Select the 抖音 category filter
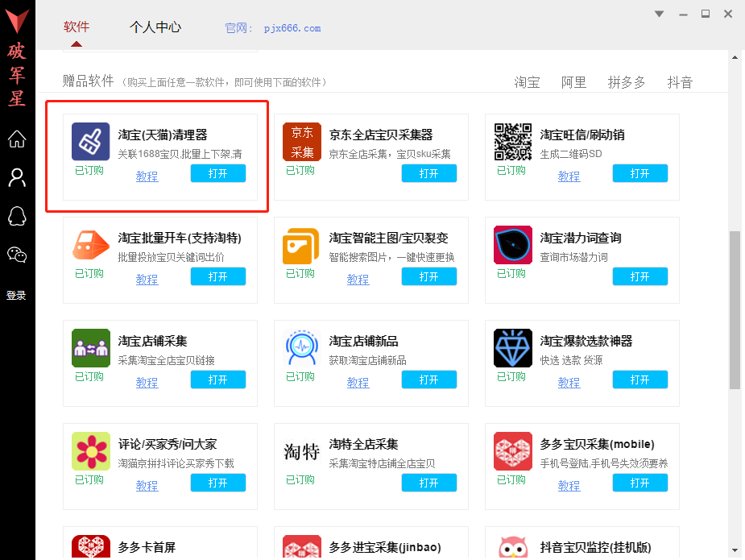745x560 pixels. point(680,82)
